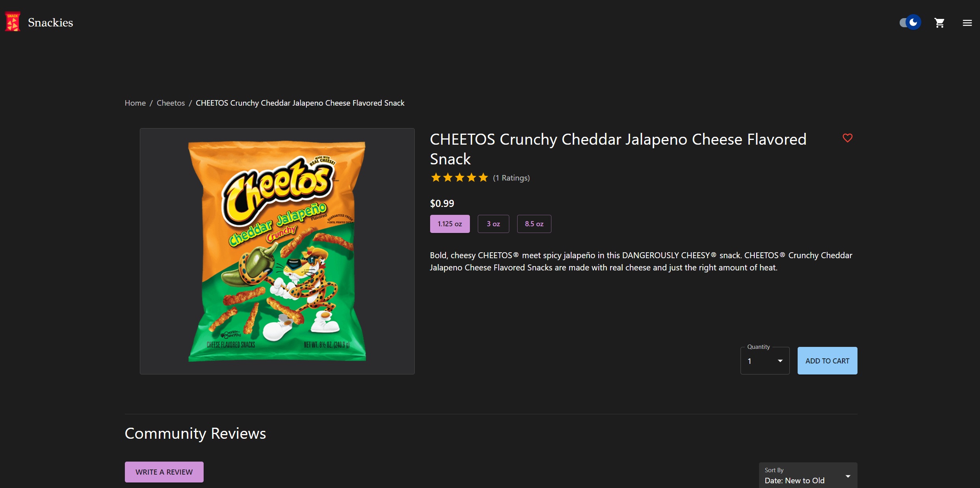Click the ADD TO CART button

pos(827,361)
